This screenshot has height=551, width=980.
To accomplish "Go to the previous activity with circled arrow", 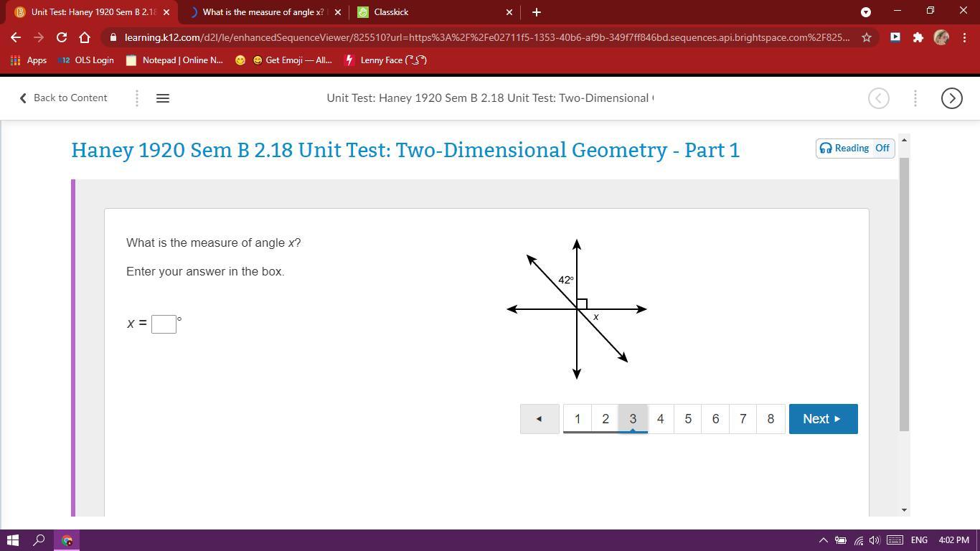I will tap(879, 98).
